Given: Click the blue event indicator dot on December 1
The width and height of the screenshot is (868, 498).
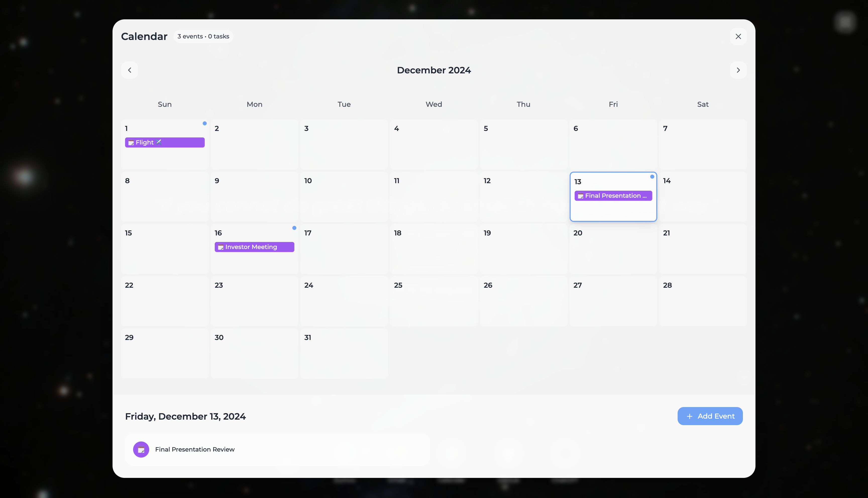Looking at the screenshot, I should tap(204, 123).
